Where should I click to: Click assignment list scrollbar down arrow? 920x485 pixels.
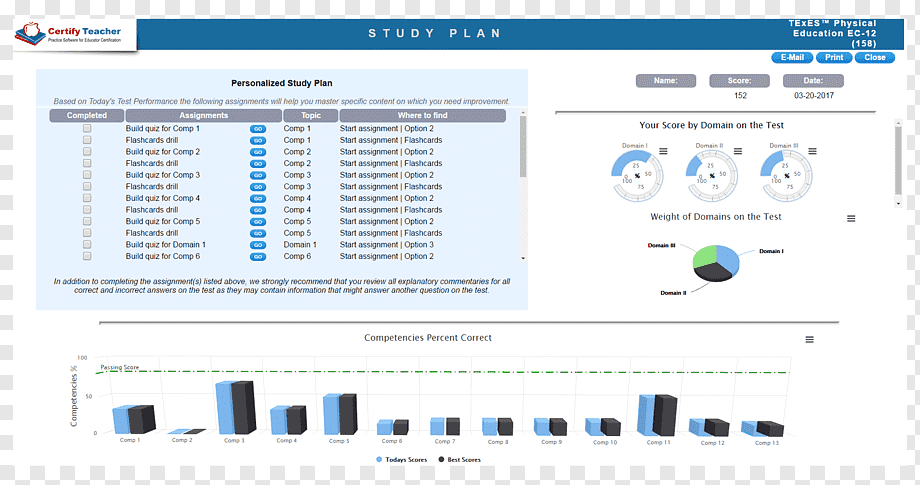click(523, 258)
